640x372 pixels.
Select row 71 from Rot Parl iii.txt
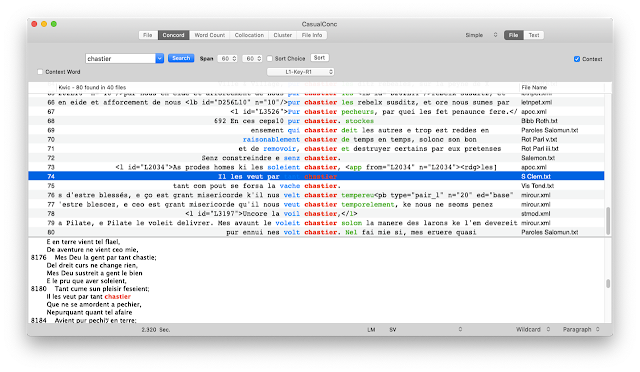pyautogui.click(x=316, y=149)
